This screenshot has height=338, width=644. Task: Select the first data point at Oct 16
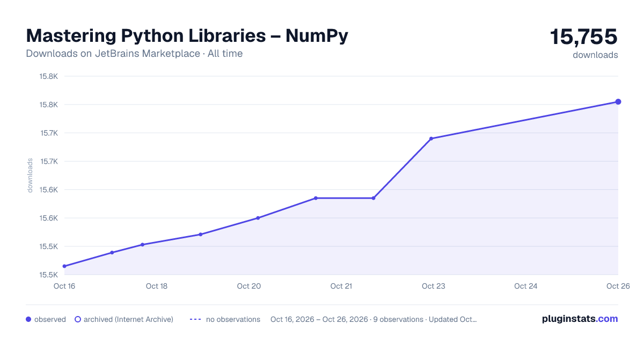pos(64,266)
